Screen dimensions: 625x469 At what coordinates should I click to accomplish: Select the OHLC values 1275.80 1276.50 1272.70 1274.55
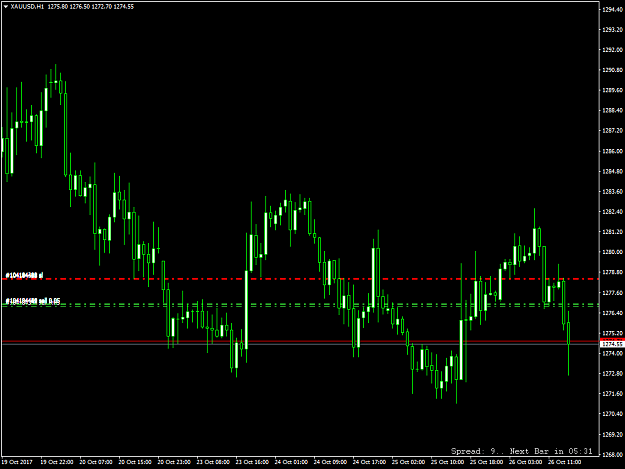click(91, 7)
